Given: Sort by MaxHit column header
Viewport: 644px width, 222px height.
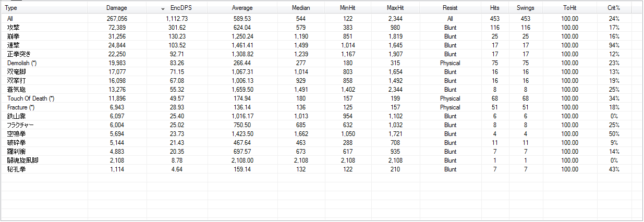Looking at the screenshot, I should click(x=395, y=8).
